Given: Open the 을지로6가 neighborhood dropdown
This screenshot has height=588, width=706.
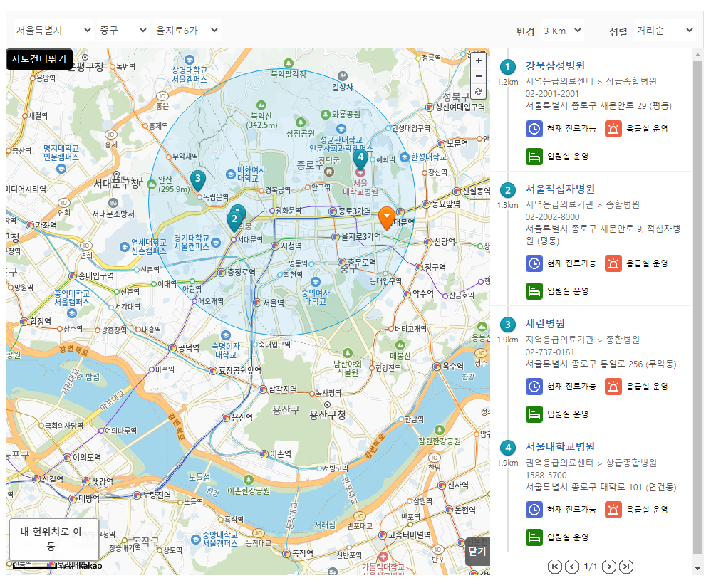Looking at the screenshot, I should 187,30.
